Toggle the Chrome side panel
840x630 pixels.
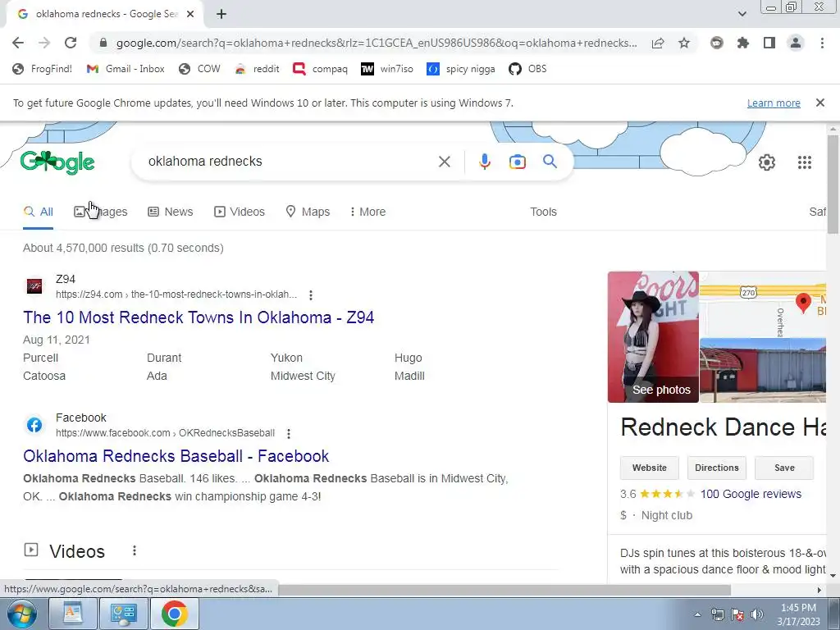(769, 43)
